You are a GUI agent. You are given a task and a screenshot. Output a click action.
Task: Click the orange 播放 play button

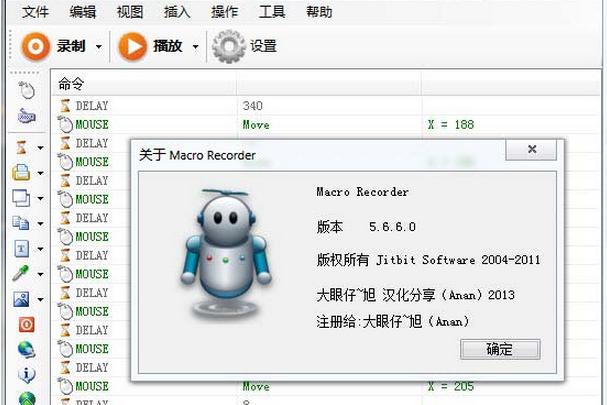pos(150,46)
